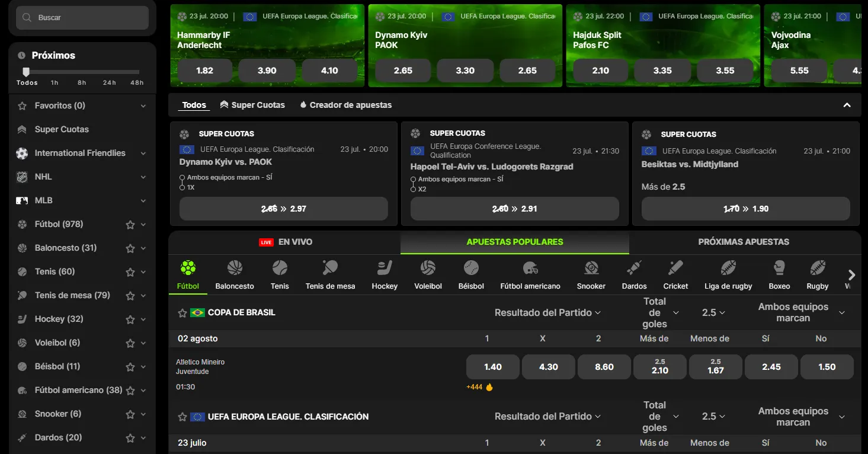Open Copa de Brasil Resultado del Partido dropdown
Viewport: 868px width, 454px height.
[547, 312]
